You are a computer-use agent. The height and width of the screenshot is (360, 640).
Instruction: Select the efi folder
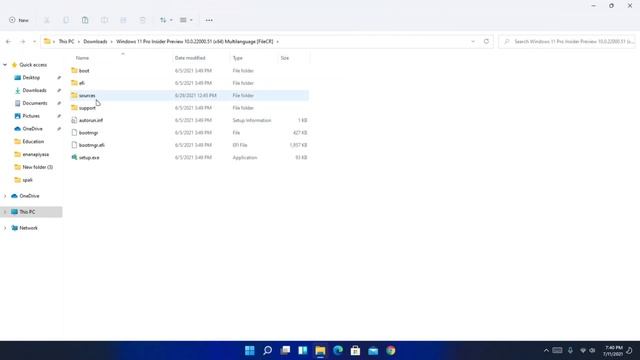(189, 83)
